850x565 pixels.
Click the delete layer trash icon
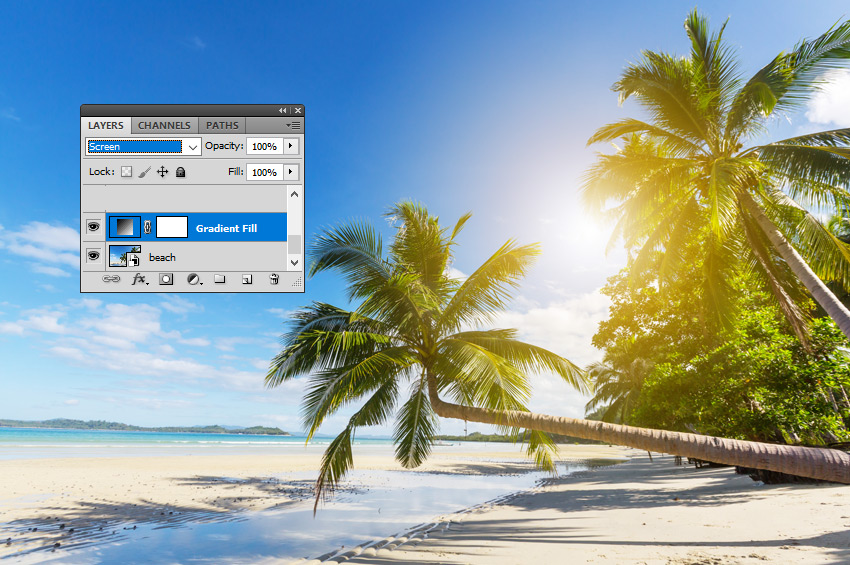(x=274, y=280)
